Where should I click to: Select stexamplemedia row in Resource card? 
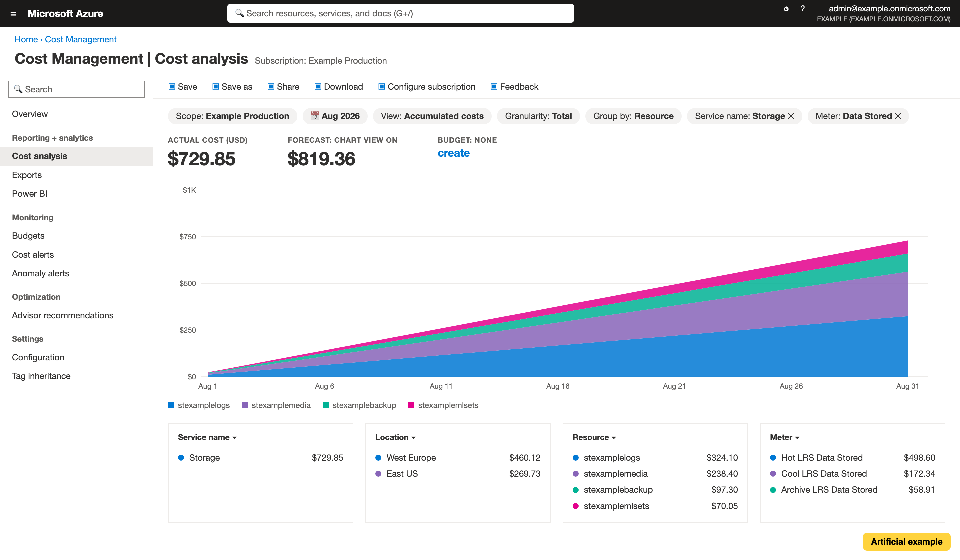(655, 474)
